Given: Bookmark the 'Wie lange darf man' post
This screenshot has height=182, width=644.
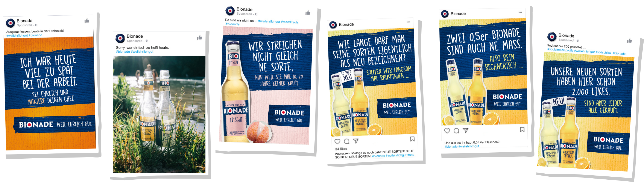Looking at the screenshot, I should point(413,139).
